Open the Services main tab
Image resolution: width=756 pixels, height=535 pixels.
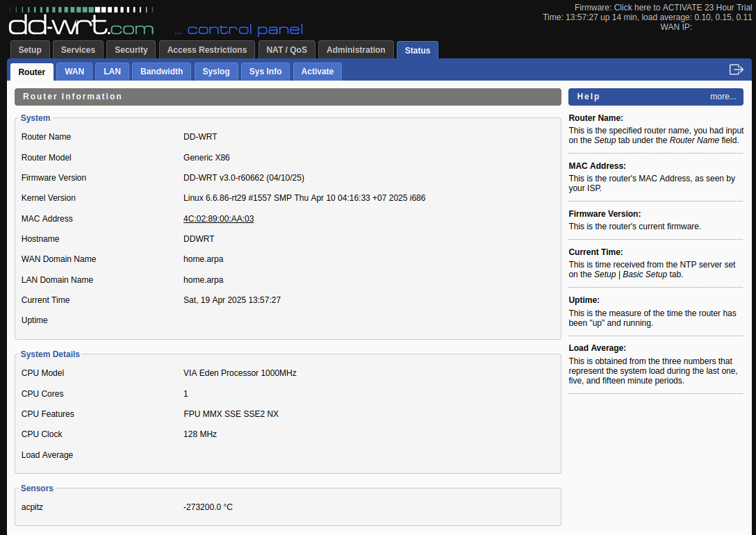click(x=78, y=49)
